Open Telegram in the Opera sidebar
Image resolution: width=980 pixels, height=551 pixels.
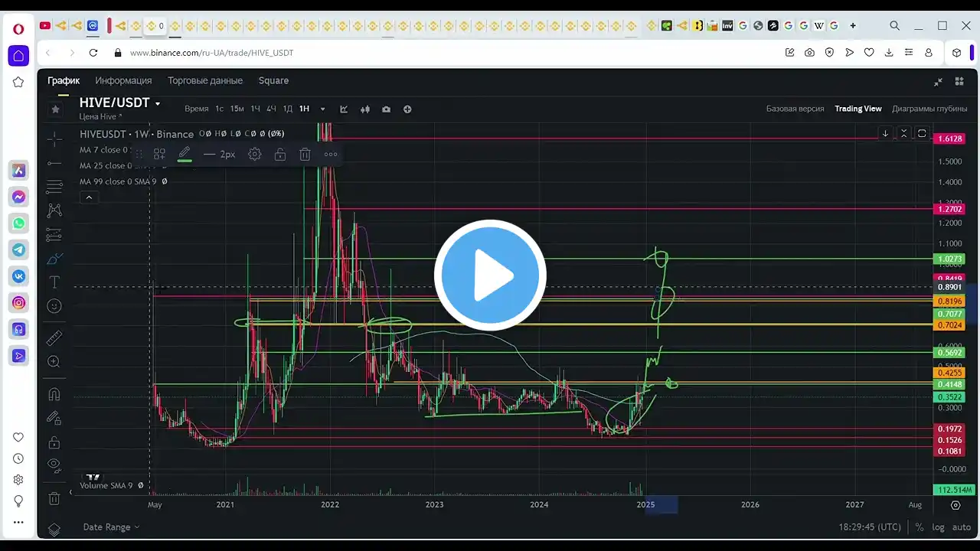point(19,249)
